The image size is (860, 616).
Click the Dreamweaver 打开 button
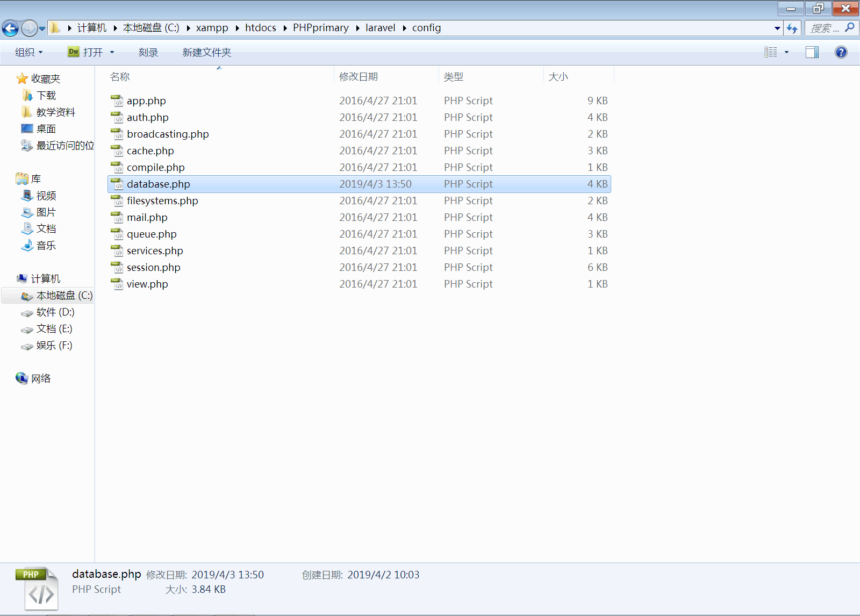pos(85,52)
